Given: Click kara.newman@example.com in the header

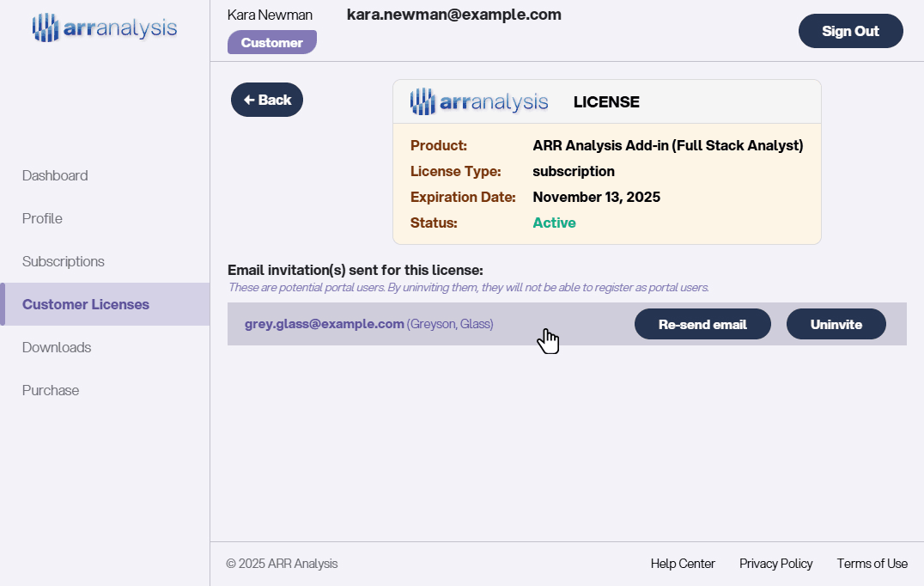Looking at the screenshot, I should [x=453, y=15].
